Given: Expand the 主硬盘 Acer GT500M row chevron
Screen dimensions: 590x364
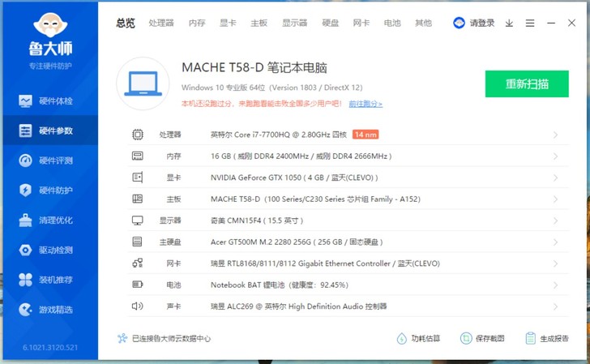Looking at the screenshot, I should [x=555, y=242].
